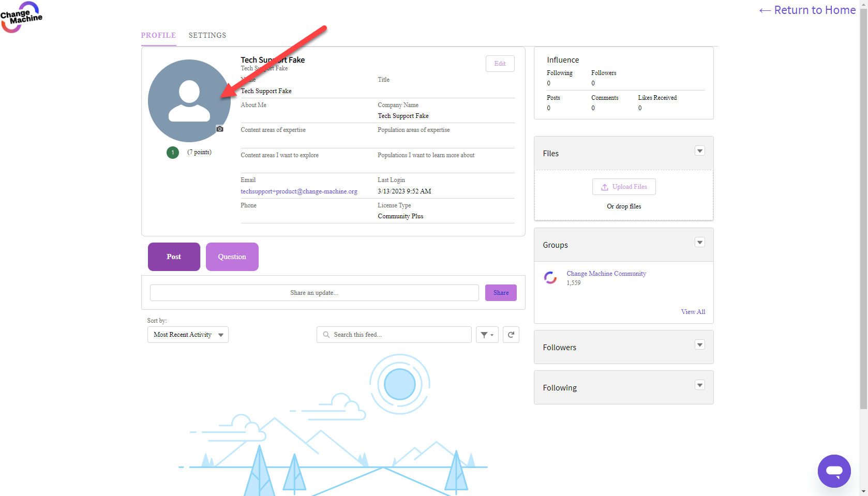This screenshot has width=868, height=496.
Task: Select the Question tab button
Action: click(x=232, y=257)
